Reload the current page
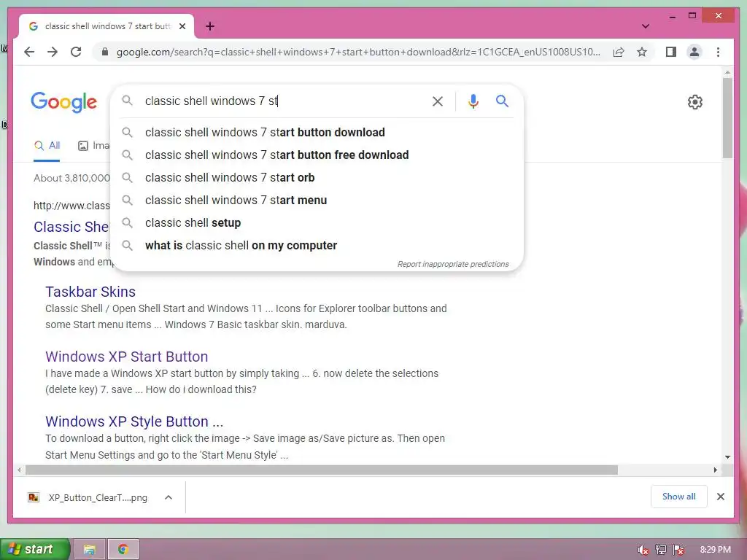The width and height of the screenshot is (747, 560). click(76, 52)
